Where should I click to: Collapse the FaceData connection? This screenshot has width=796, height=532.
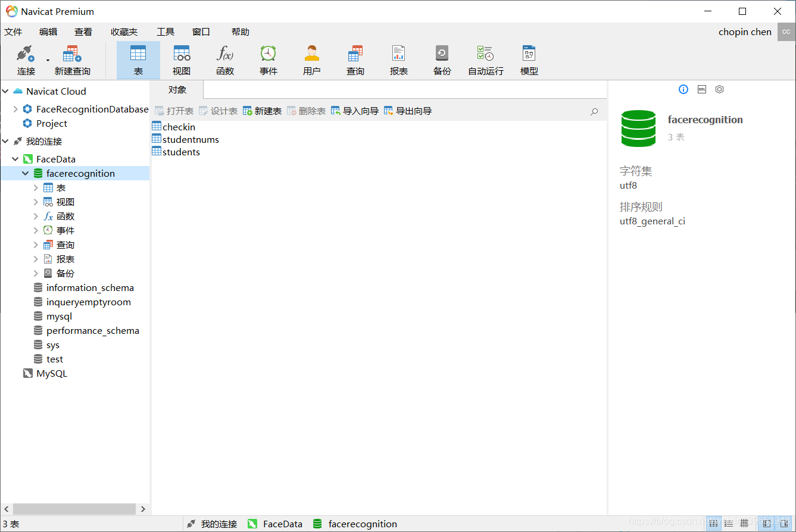click(x=15, y=159)
